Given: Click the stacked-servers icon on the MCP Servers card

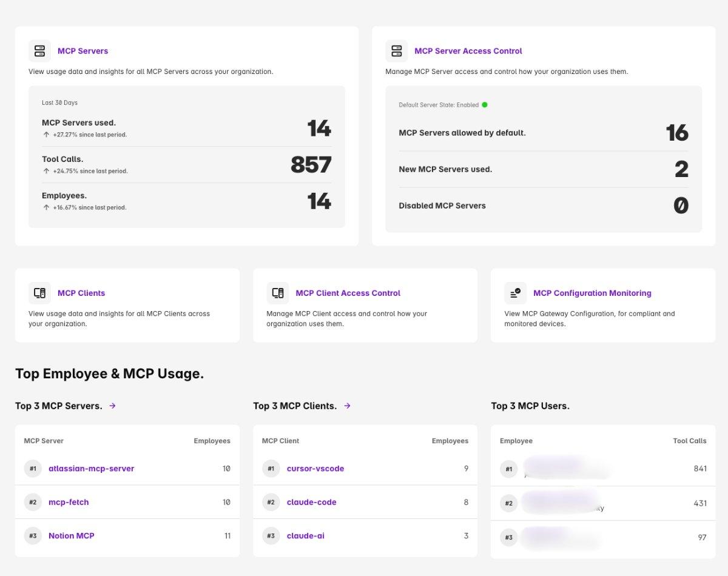Looking at the screenshot, I should (x=39, y=51).
